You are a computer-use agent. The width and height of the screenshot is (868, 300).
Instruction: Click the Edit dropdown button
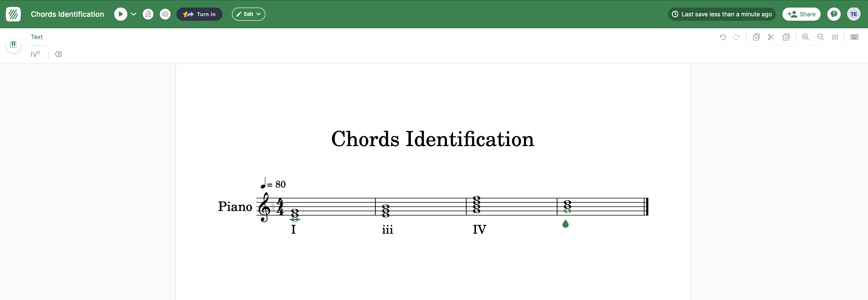pyautogui.click(x=249, y=14)
